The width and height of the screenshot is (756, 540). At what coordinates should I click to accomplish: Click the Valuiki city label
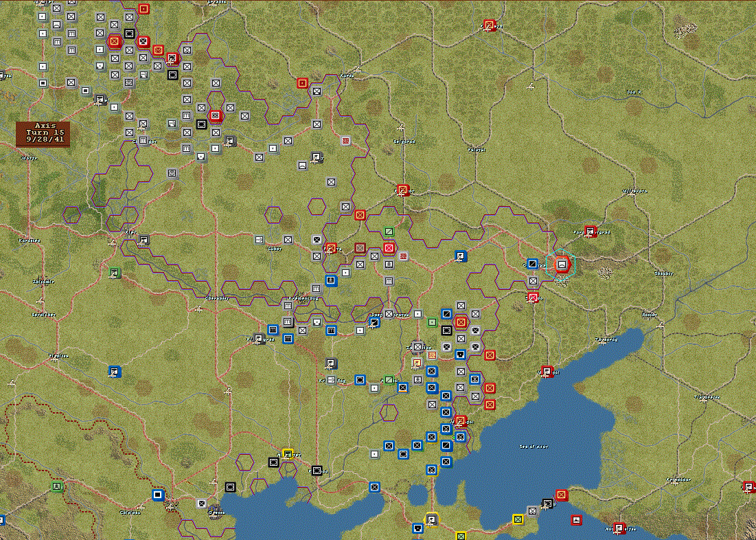[x=477, y=150]
